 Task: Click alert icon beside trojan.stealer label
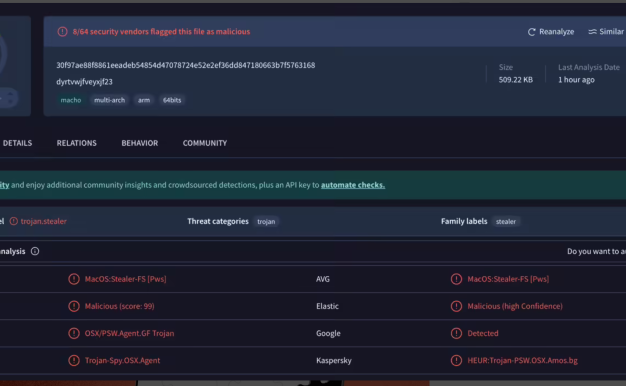pos(14,221)
